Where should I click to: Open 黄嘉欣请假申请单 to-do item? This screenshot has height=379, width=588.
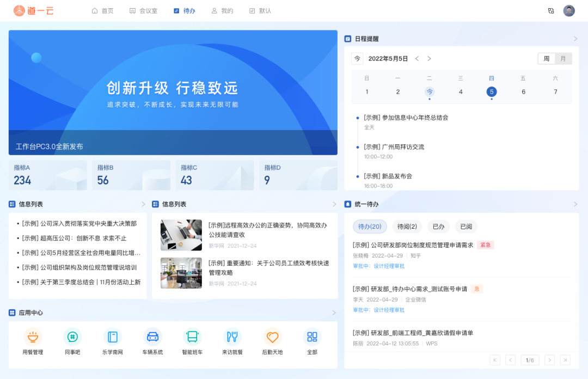413,333
